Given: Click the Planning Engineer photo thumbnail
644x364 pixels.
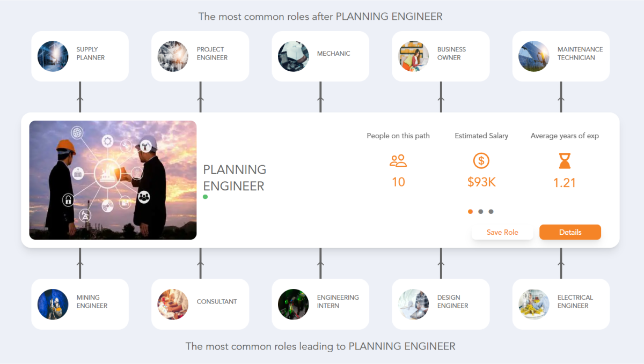Looking at the screenshot, I should pyautogui.click(x=113, y=180).
